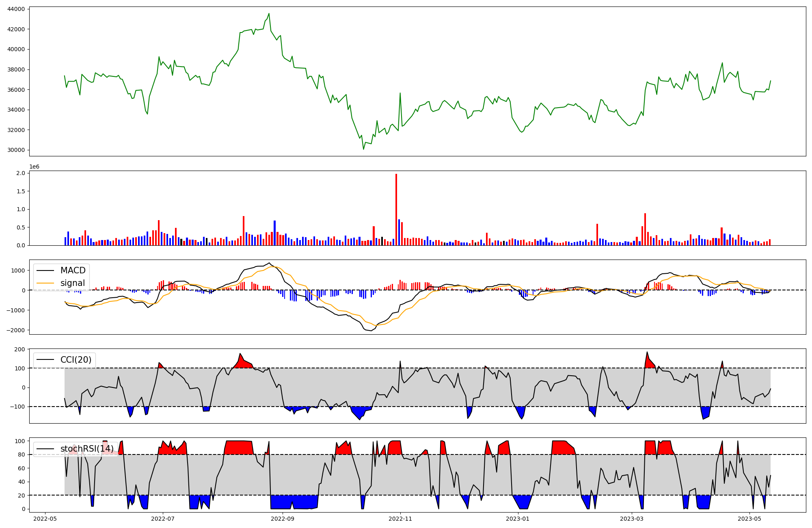The width and height of the screenshot is (812, 528).
Task: Click the signal legend text
Action: (73, 283)
